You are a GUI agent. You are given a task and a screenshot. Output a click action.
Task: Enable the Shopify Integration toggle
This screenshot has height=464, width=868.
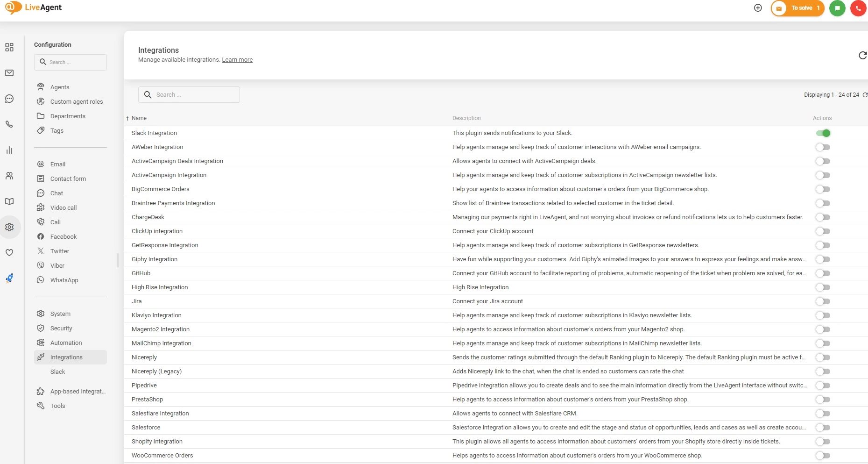click(x=823, y=441)
